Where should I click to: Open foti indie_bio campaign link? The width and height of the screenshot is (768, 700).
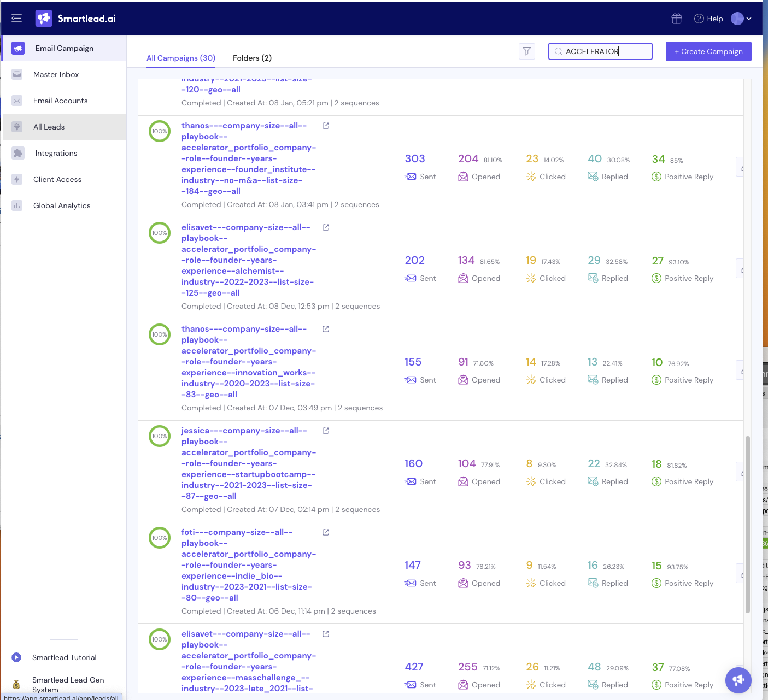249,565
